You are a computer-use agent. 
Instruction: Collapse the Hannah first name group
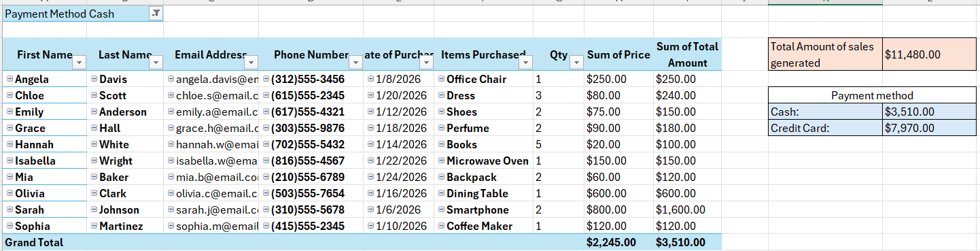(x=10, y=144)
